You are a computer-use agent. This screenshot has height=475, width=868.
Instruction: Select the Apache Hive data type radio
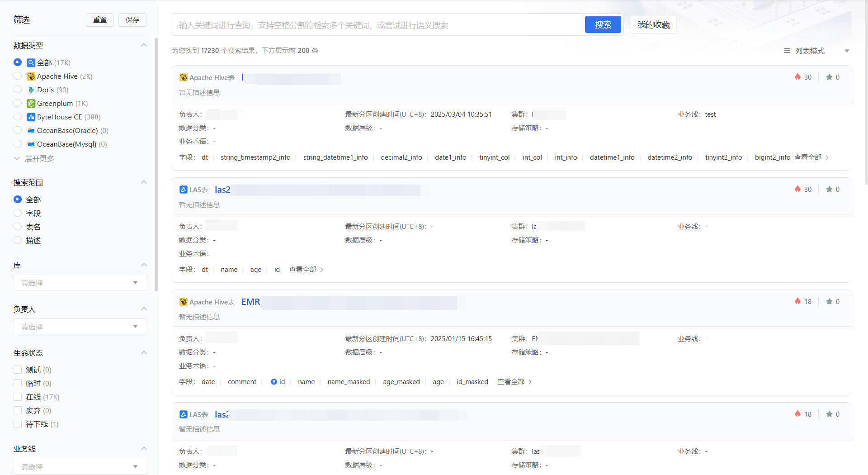coord(18,76)
